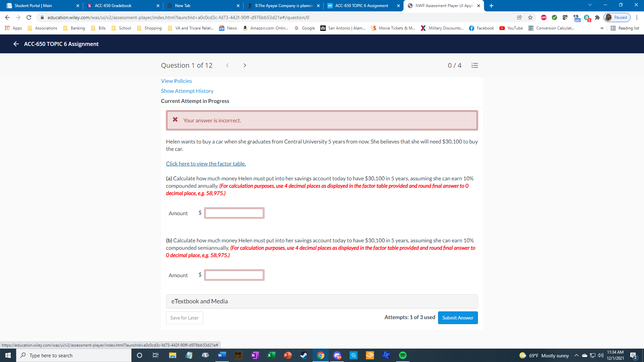Click the back arrow beside ACC-650 TOPIC 6 Assignment
This screenshot has height=362, width=644.
pos(16,44)
